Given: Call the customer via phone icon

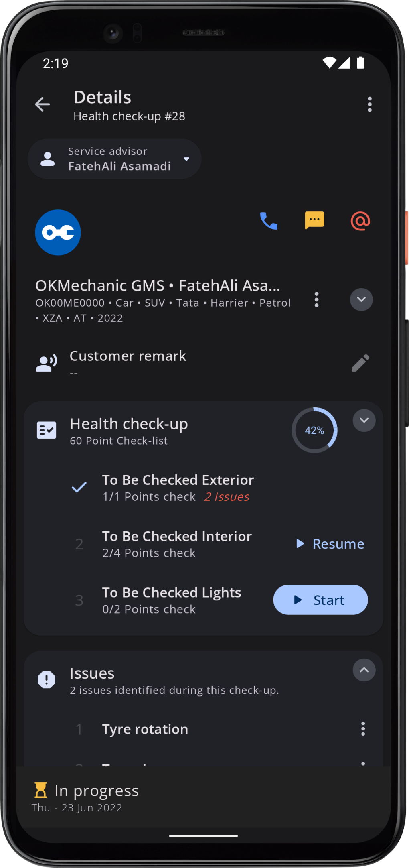Looking at the screenshot, I should [269, 221].
